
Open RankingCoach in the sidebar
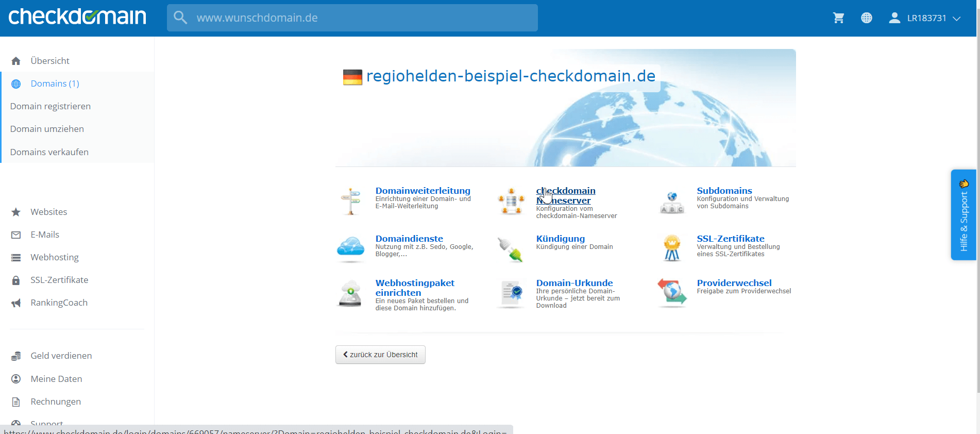59,303
